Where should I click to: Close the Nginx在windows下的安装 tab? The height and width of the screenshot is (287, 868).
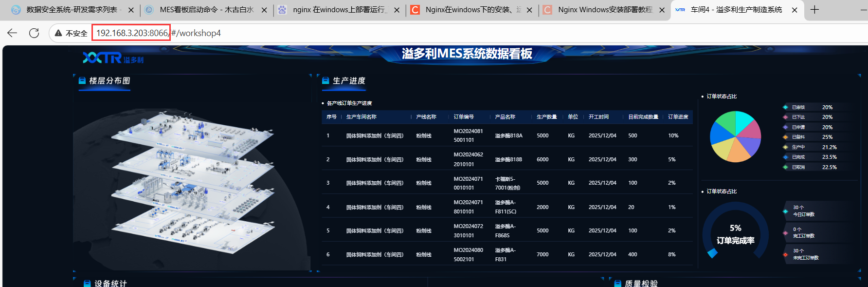pos(529,10)
